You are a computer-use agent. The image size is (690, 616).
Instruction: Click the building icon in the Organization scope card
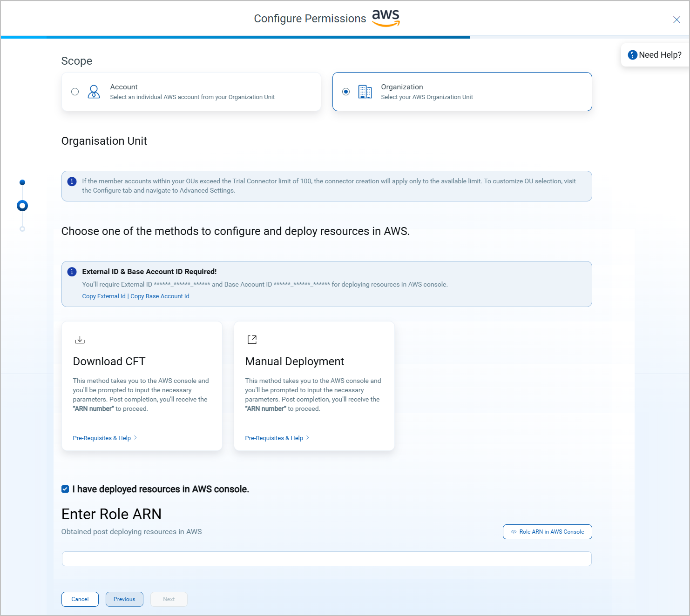click(365, 92)
